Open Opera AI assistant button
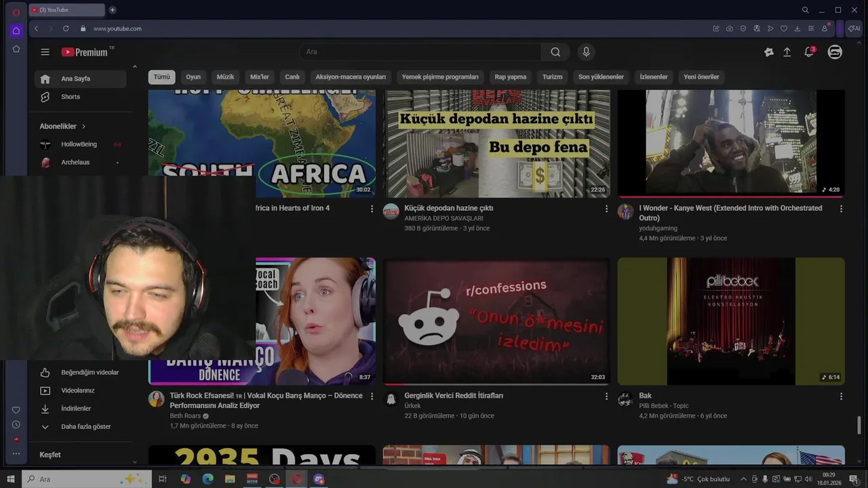The height and width of the screenshot is (488, 868). tap(854, 28)
